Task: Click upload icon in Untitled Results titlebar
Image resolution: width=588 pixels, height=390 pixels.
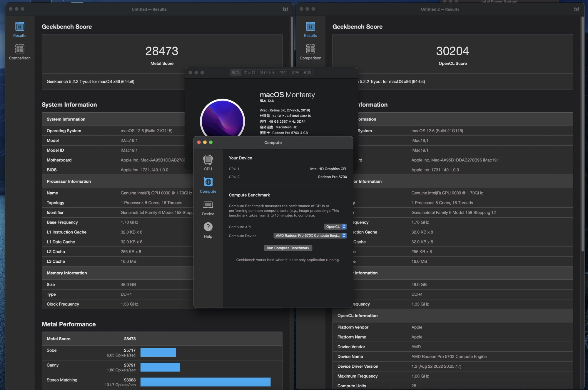Action: coord(285,9)
